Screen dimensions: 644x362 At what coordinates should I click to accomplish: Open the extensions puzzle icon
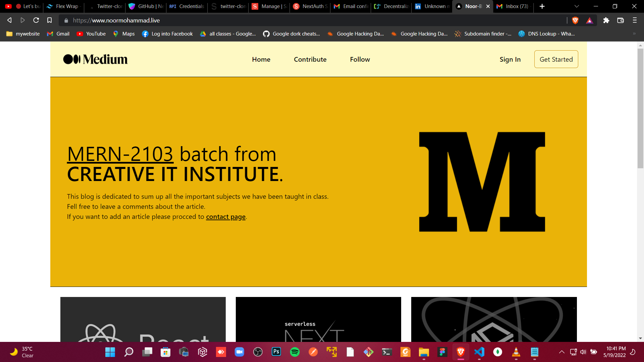pos(606,20)
